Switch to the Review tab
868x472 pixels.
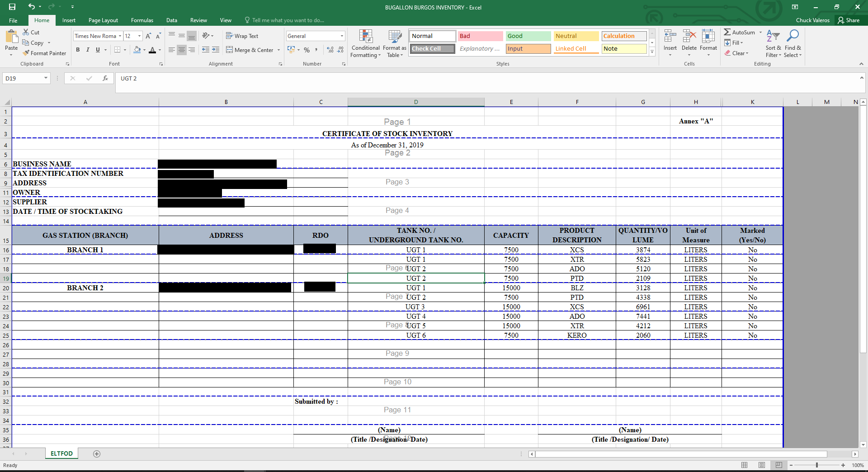click(198, 20)
